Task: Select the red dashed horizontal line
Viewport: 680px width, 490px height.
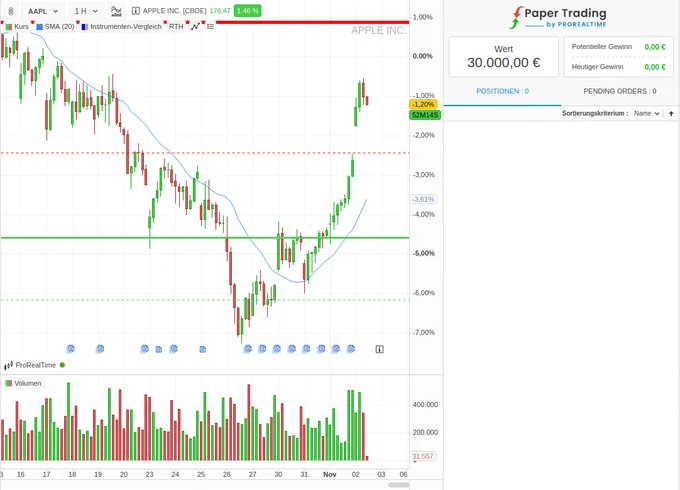Action: click(205, 153)
